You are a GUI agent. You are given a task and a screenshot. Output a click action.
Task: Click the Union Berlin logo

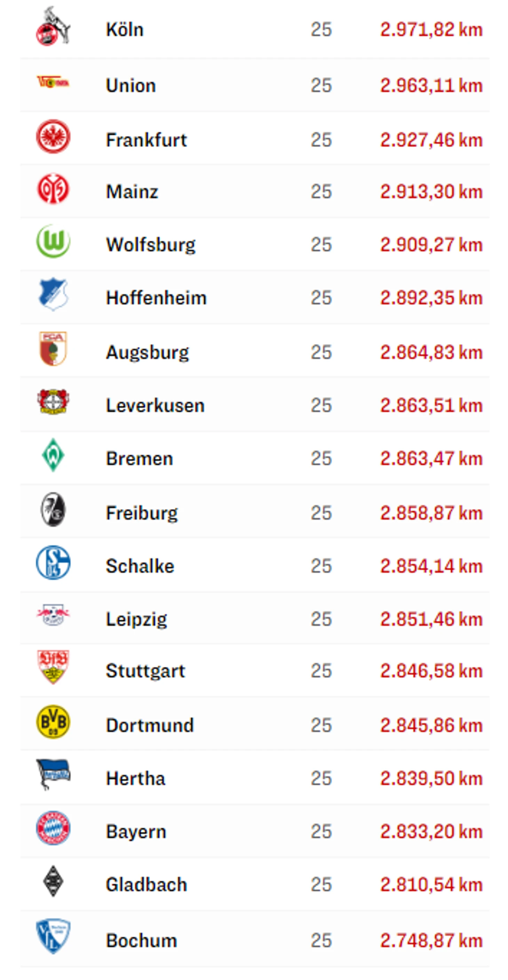(x=53, y=82)
